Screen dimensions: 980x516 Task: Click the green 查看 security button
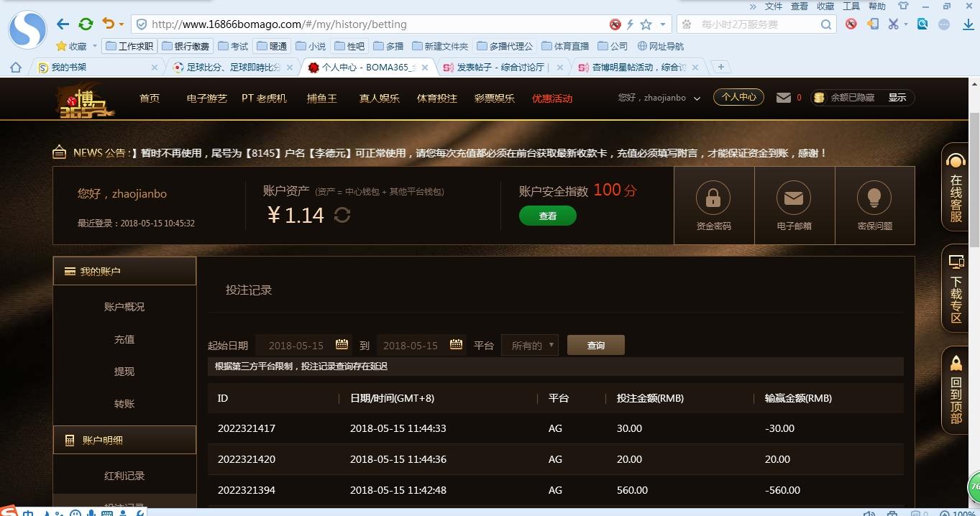coord(548,216)
